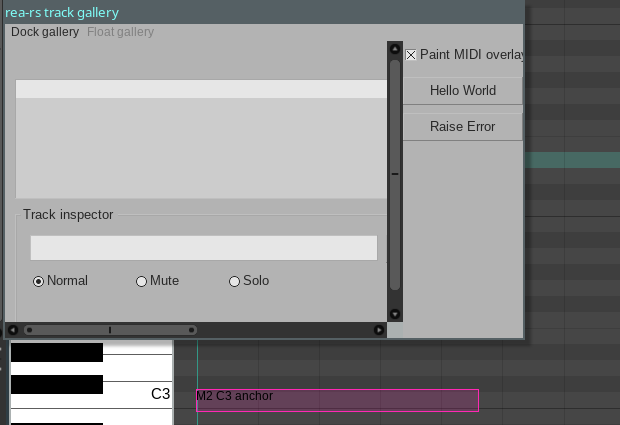Click the Raise Error button
Viewport: 620px width, 425px height.
463,127
